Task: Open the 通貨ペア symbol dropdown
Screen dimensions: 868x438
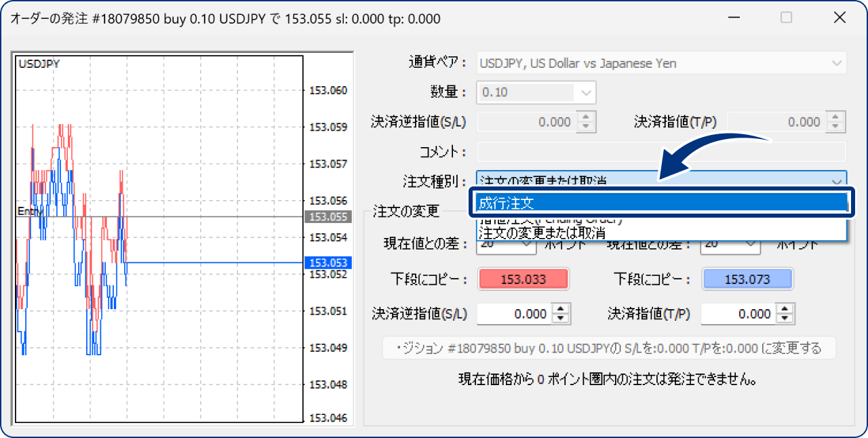Action: pos(835,64)
